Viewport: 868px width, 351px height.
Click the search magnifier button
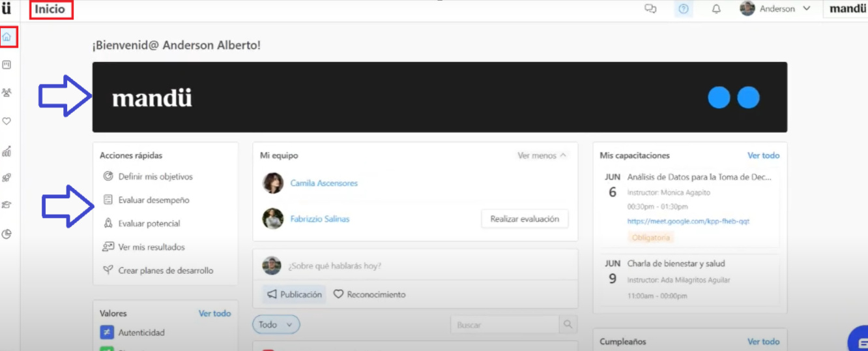tap(568, 324)
